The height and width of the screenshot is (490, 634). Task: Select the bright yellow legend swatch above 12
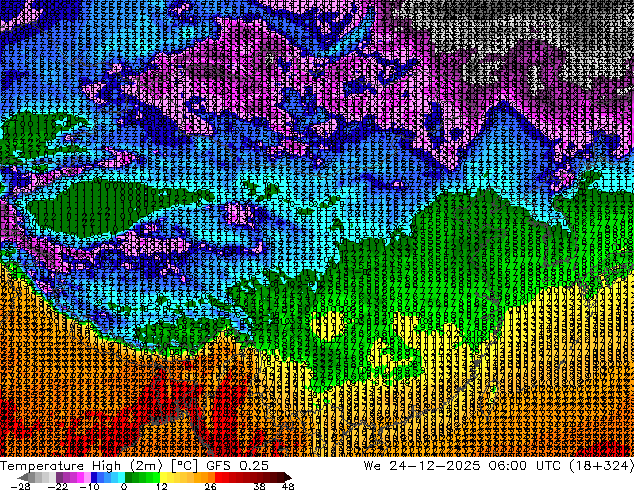164,477
